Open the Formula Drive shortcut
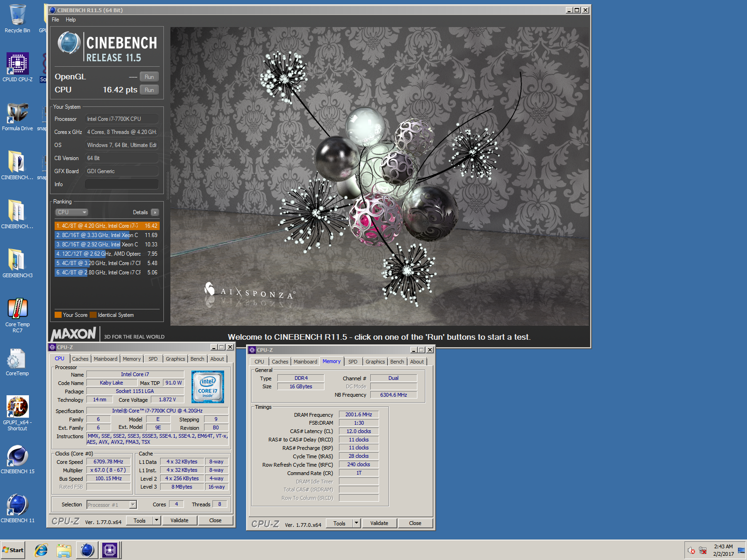This screenshot has height=560, width=747. coord(17,117)
